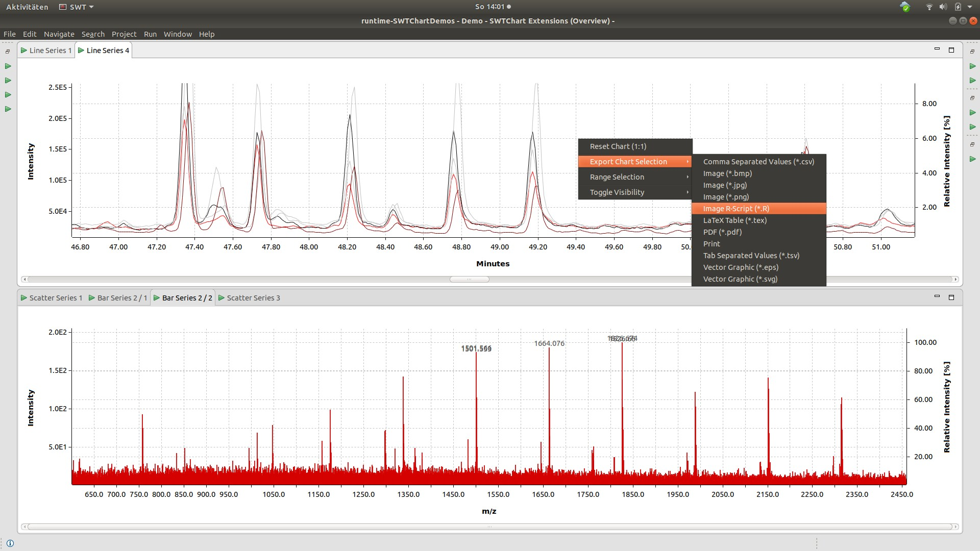
Task: Click left scroll arrow of lower chart scrollbar
Action: point(24,527)
